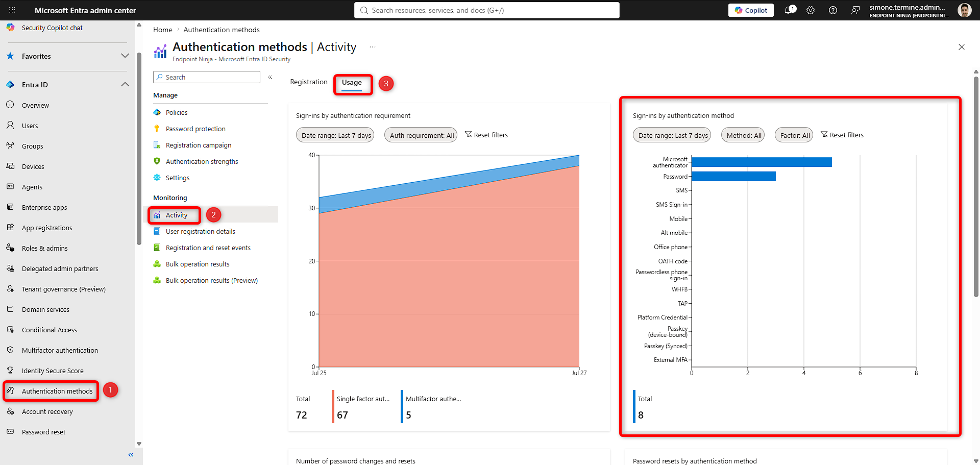Image resolution: width=980 pixels, height=465 pixels.
Task: Click the Domain services icon
Action: tap(10, 309)
